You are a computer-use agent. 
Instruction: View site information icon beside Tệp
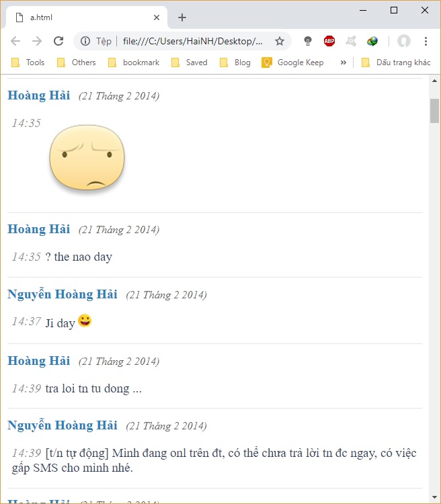85,41
